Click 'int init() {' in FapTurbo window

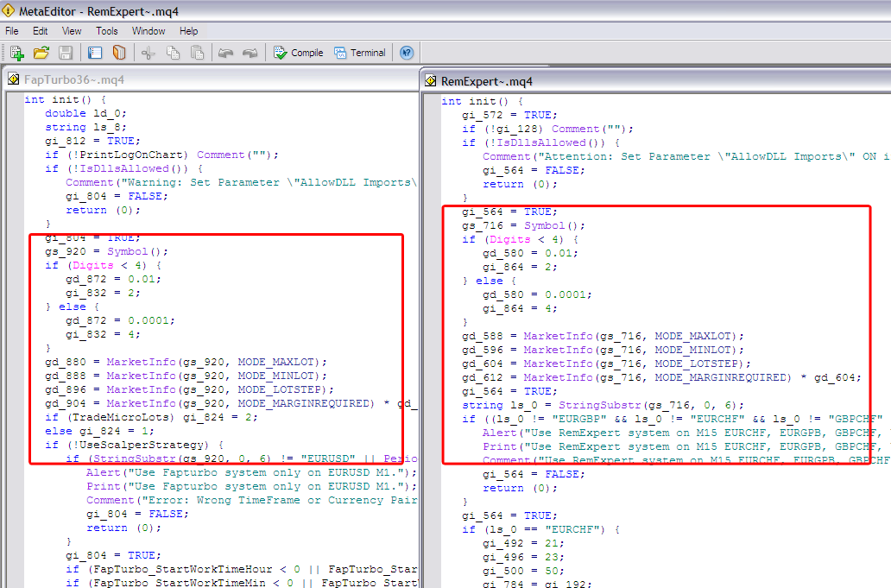pyautogui.click(x=65, y=99)
